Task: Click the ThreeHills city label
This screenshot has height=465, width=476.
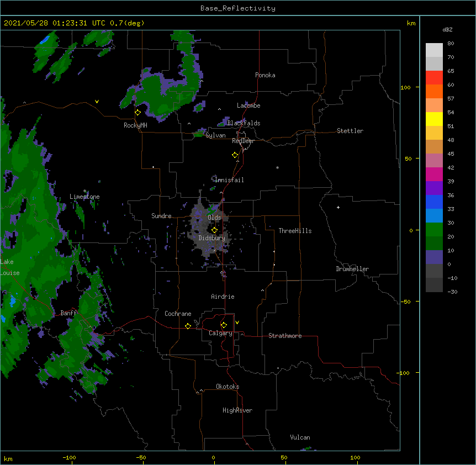Action: [x=295, y=231]
